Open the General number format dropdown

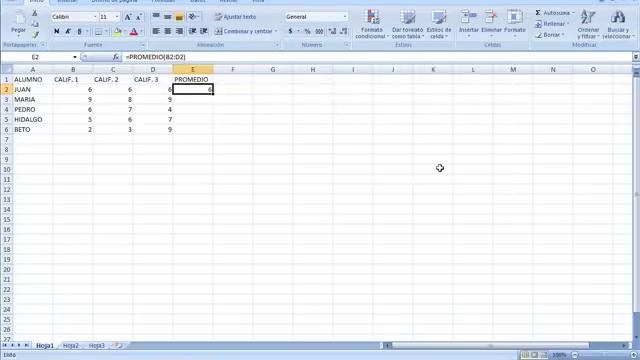tap(345, 17)
